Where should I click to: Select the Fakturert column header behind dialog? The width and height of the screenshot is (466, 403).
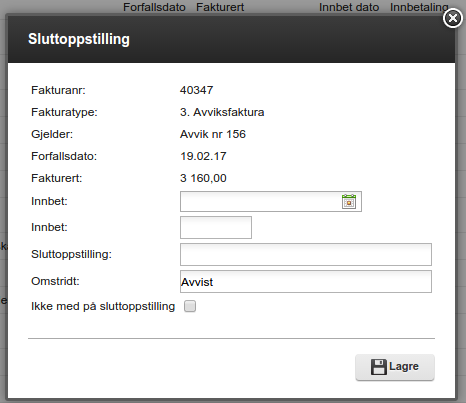pyautogui.click(x=220, y=7)
